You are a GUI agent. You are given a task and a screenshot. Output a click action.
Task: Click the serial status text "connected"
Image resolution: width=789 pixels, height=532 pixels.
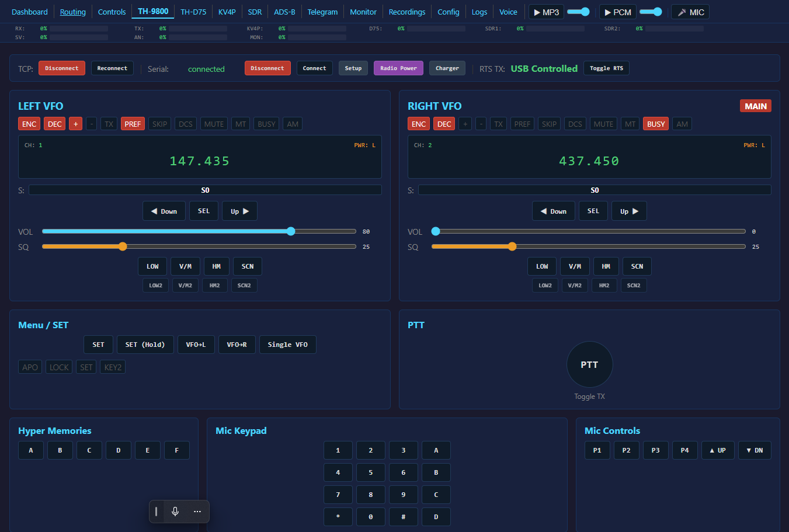click(x=206, y=69)
